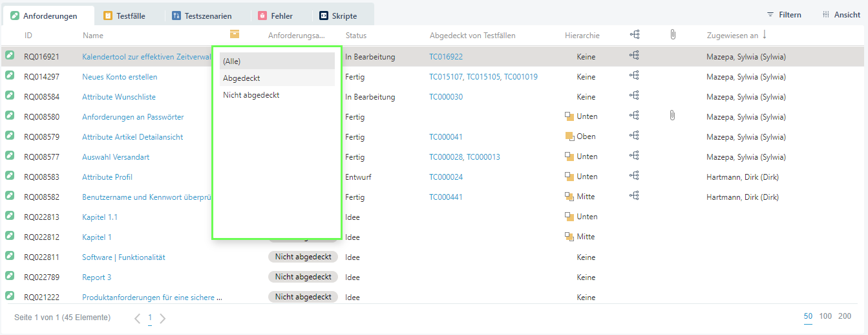Open the Fehler tab
Image resolution: width=868 pixels, height=335 pixels.
click(x=275, y=16)
